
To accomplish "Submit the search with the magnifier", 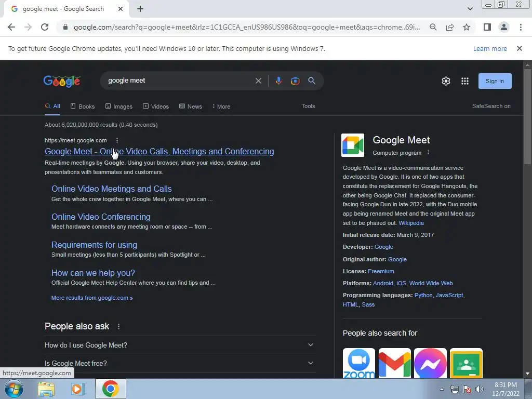I will tap(312, 81).
